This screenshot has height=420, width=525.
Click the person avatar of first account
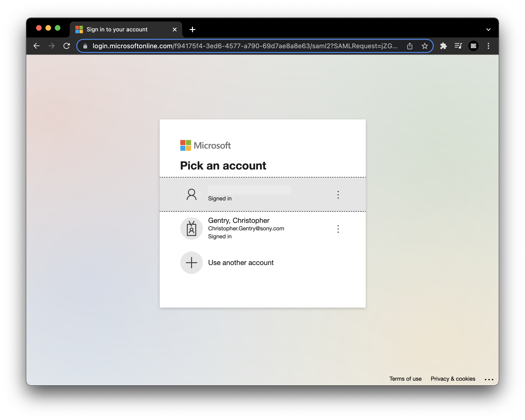pyautogui.click(x=191, y=194)
